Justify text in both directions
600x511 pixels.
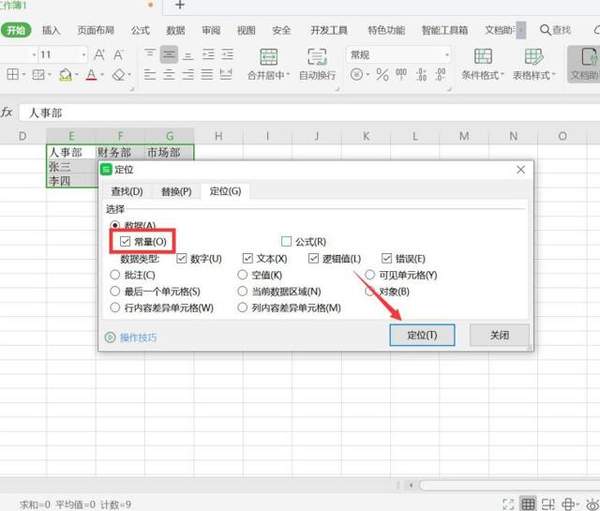207,74
